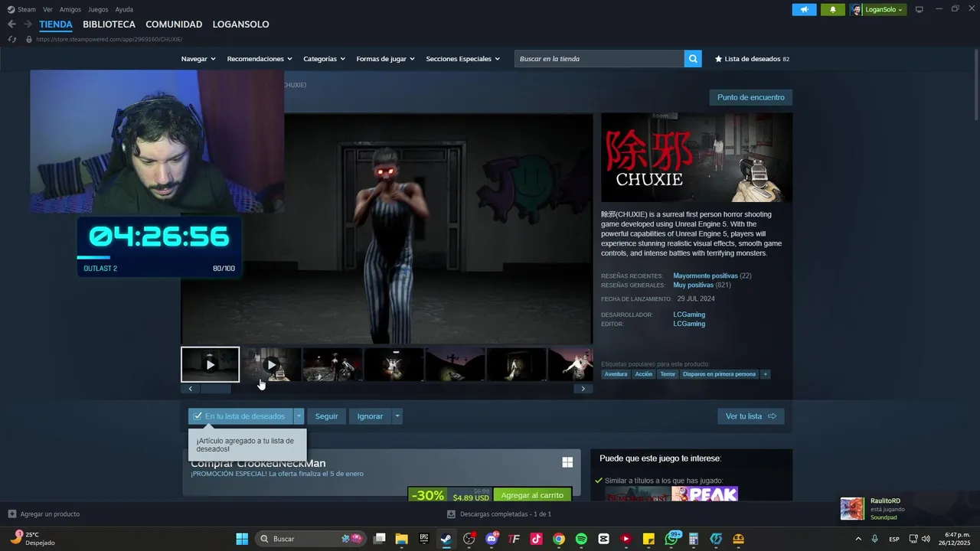Open the LOGANSOLO profile tab
Screen dimensions: 980x551
(240, 24)
